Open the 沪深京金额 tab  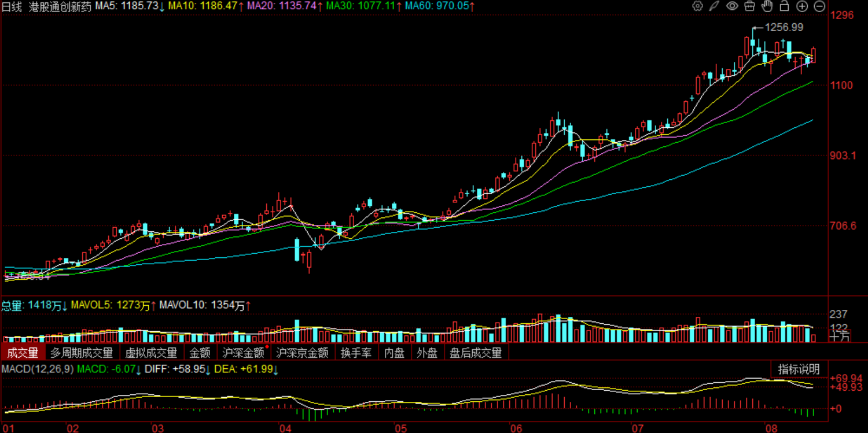pos(302,353)
